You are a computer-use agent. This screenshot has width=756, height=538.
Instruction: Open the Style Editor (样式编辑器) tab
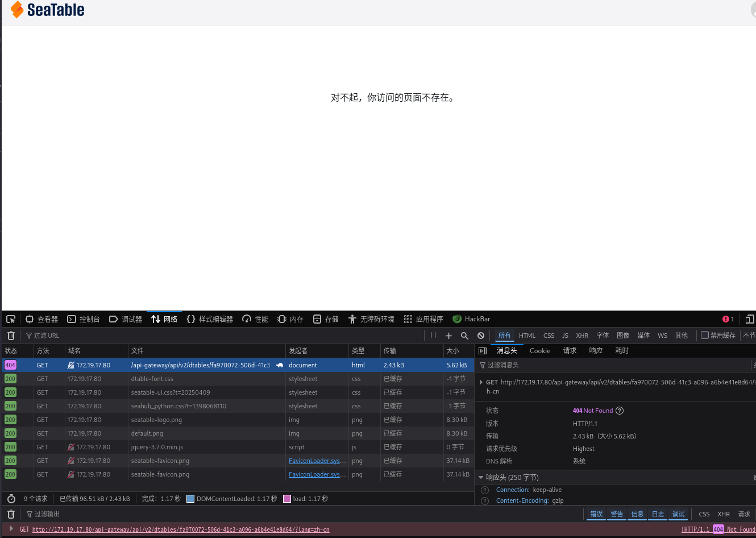pos(210,319)
